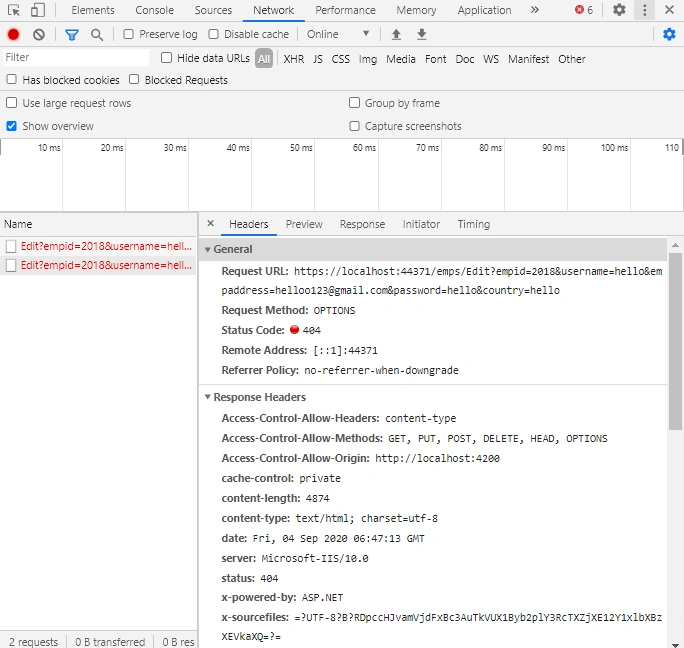
Task: Toggle device toolbar icon
Action: [x=38, y=10]
